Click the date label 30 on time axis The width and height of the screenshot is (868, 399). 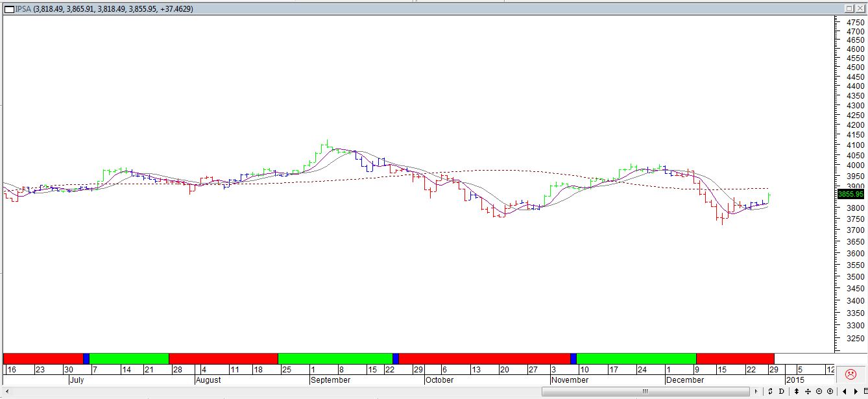69,370
